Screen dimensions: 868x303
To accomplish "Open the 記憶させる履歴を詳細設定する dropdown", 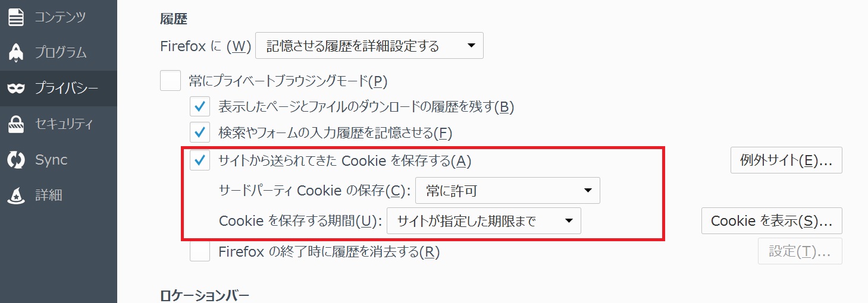I will click(x=369, y=46).
